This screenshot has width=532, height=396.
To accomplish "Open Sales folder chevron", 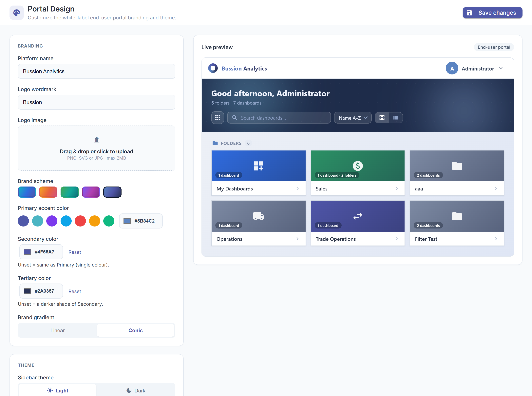I will [x=397, y=189].
